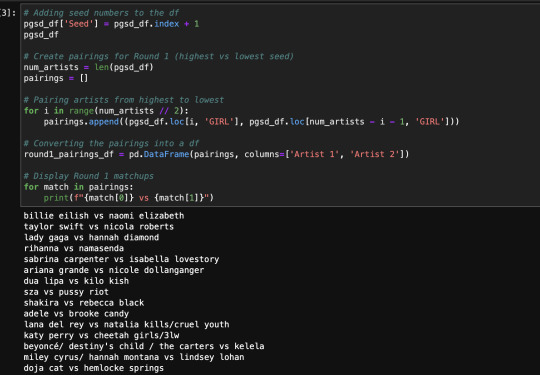Click the comment '# Converting the pairings into a df'

tap(111, 143)
